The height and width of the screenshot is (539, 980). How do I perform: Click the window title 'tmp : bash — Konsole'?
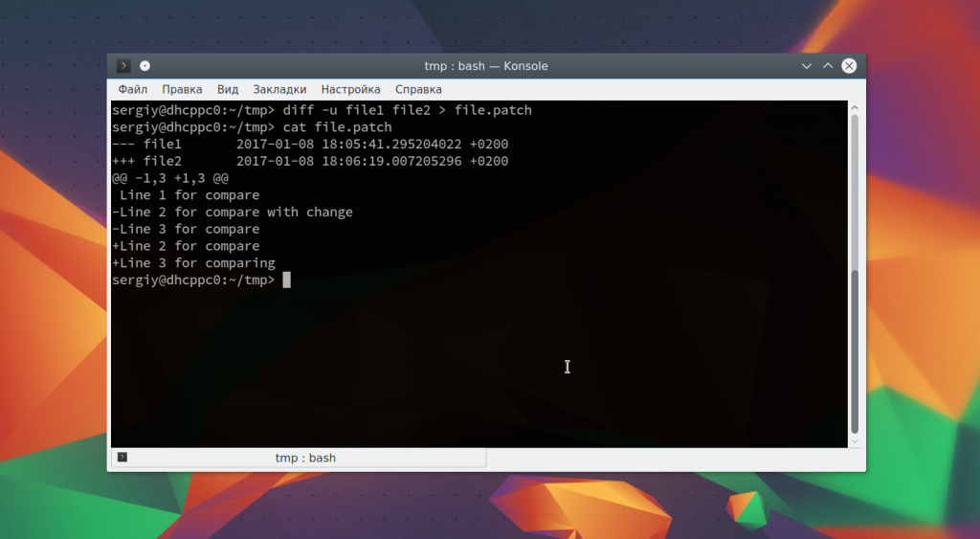click(485, 66)
